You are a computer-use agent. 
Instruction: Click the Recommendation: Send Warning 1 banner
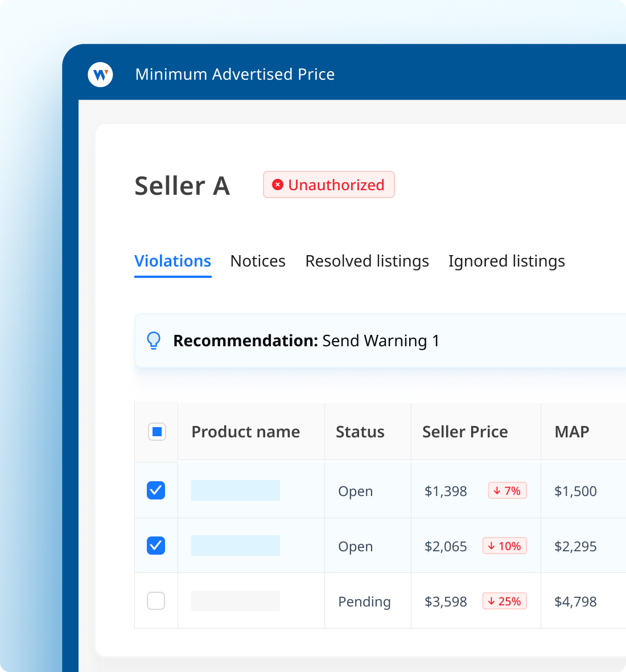380,341
